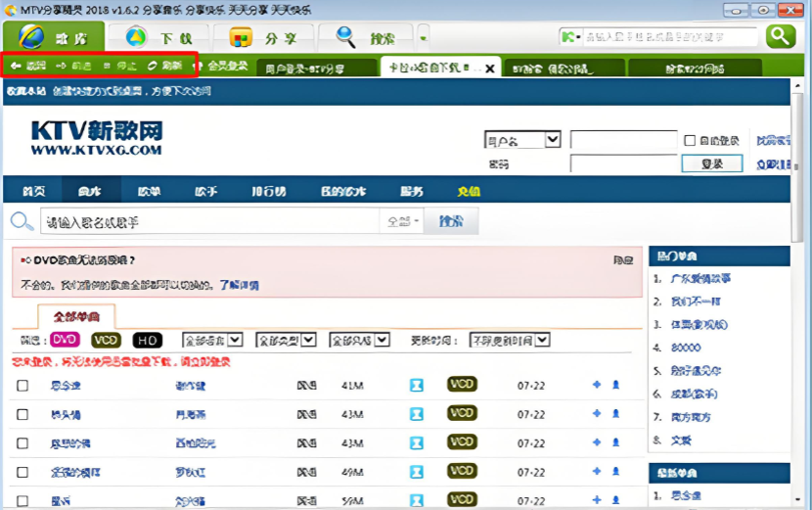Go to 首页 in the site navigation
The width and height of the screenshot is (812, 510).
pos(33,191)
